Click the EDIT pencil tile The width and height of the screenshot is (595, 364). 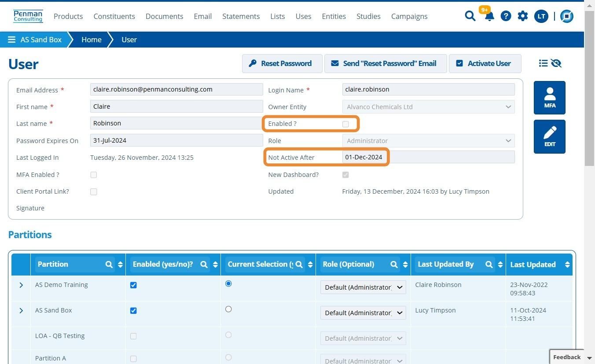point(550,136)
